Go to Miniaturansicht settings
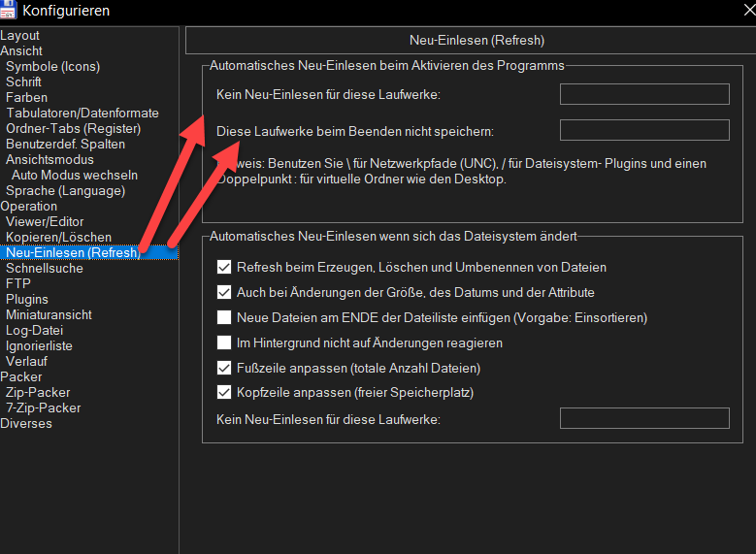The height and width of the screenshot is (554, 756). click(49, 315)
